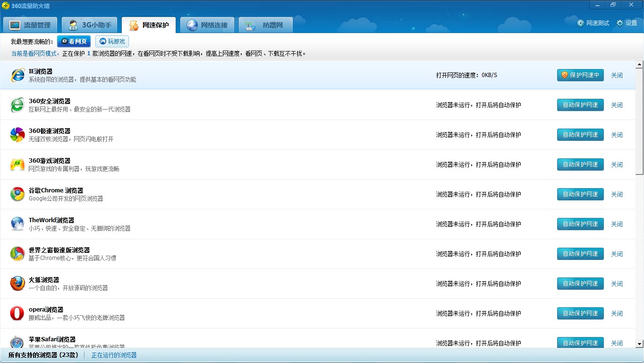Click scrollbar up arrow of browser list
The width and height of the screenshot is (644, 363).
640,64
